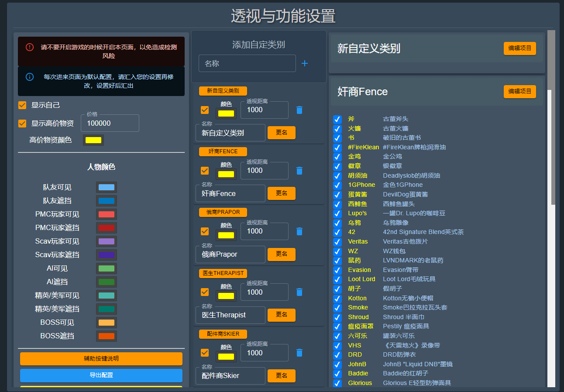The height and width of the screenshot is (392, 564).
Task: Click 编辑项目 for 奸商Fence
Action: [x=519, y=92]
